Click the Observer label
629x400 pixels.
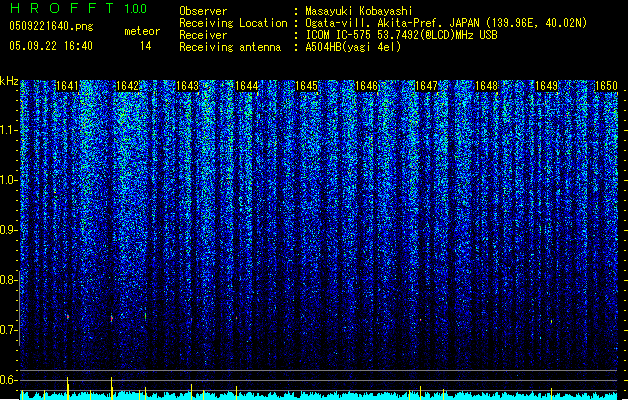pos(203,11)
